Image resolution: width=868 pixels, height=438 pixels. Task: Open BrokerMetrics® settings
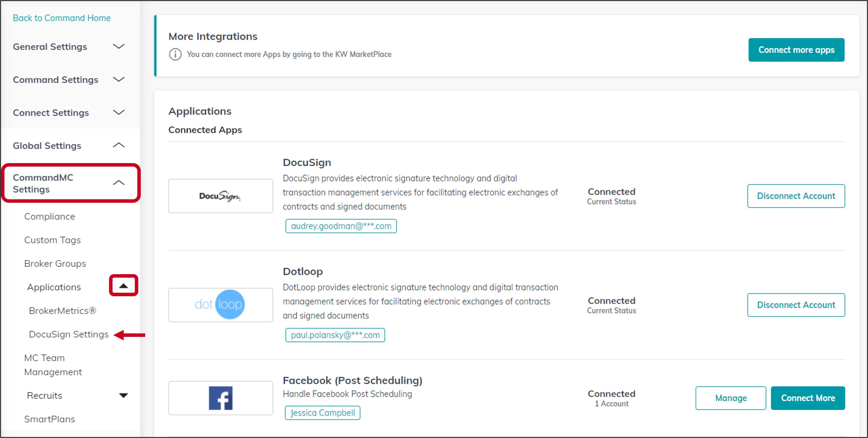62,310
